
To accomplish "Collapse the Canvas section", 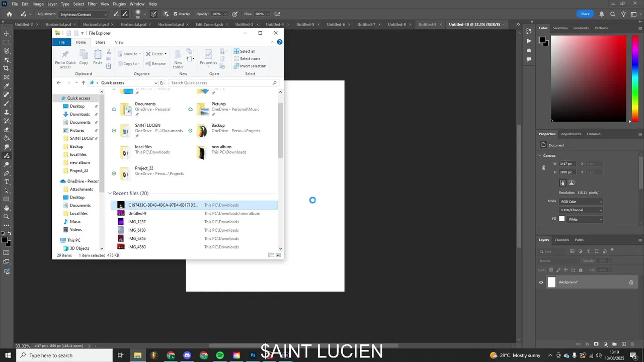I will [x=540, y=155].
